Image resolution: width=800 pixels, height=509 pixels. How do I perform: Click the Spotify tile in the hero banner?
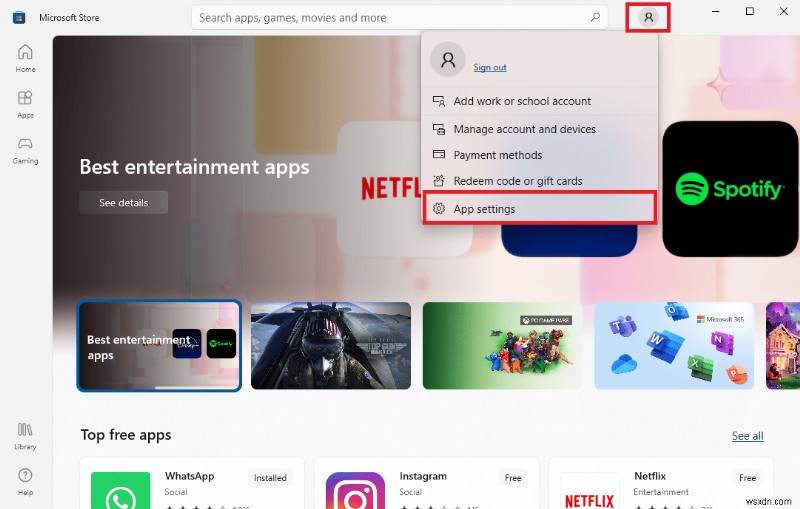[x=731, y=189]
